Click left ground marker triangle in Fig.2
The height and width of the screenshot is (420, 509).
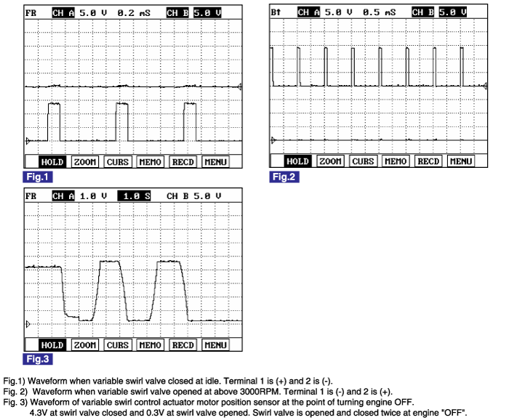pos(273,140)
